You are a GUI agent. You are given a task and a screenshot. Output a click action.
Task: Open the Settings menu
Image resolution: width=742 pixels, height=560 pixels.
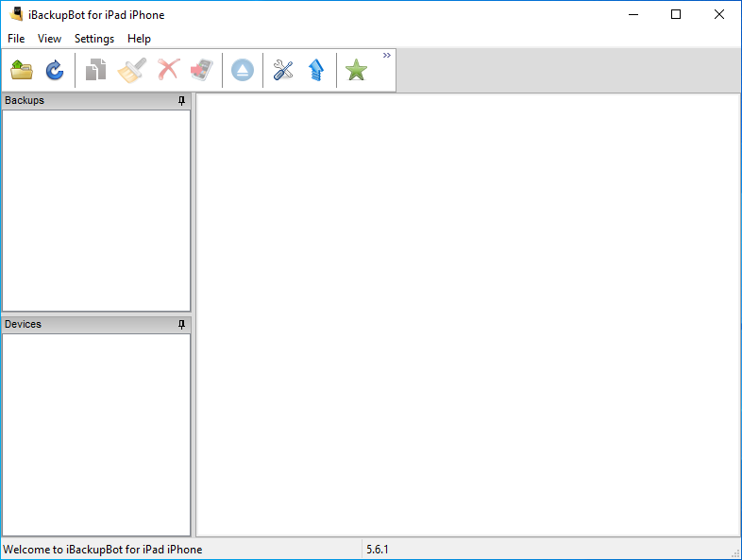click(94, 39)
